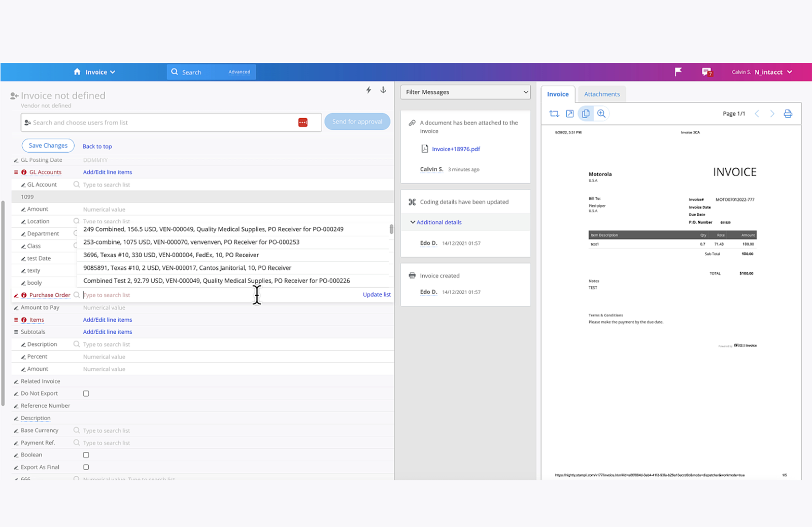Click the lightning bolt icon above the form
This screenshot has height=527, width=812.
369,90
